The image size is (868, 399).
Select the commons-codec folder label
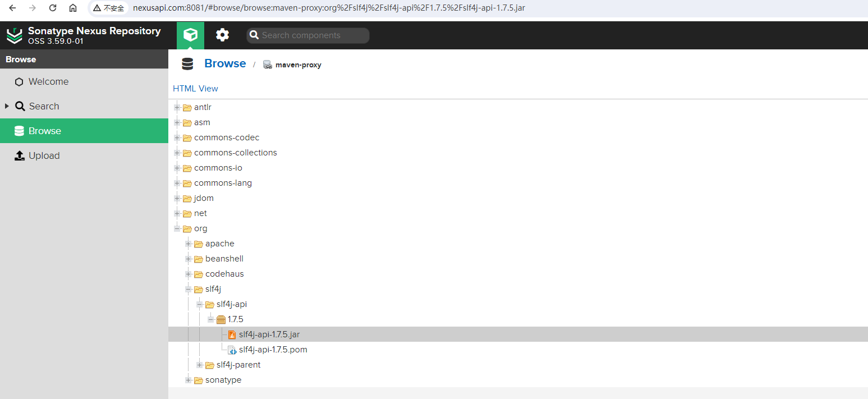(227, 137)
